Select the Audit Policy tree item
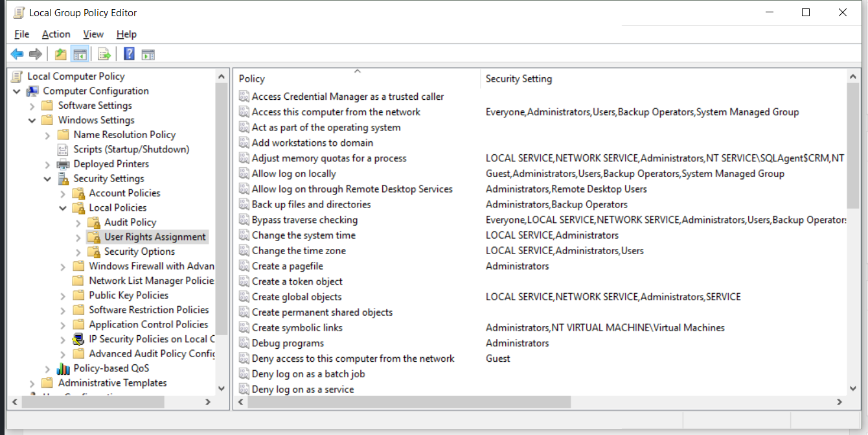868x435 pixels. pos(130,222)
